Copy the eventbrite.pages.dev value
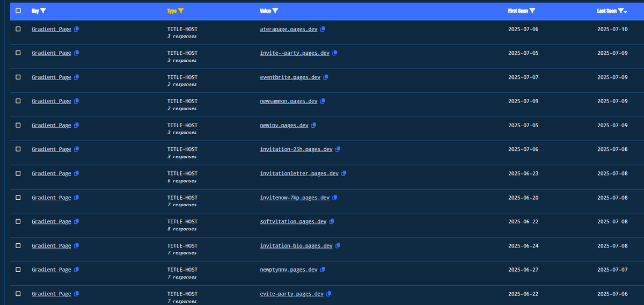The image size is (644, 305). [x=326, y=77]
